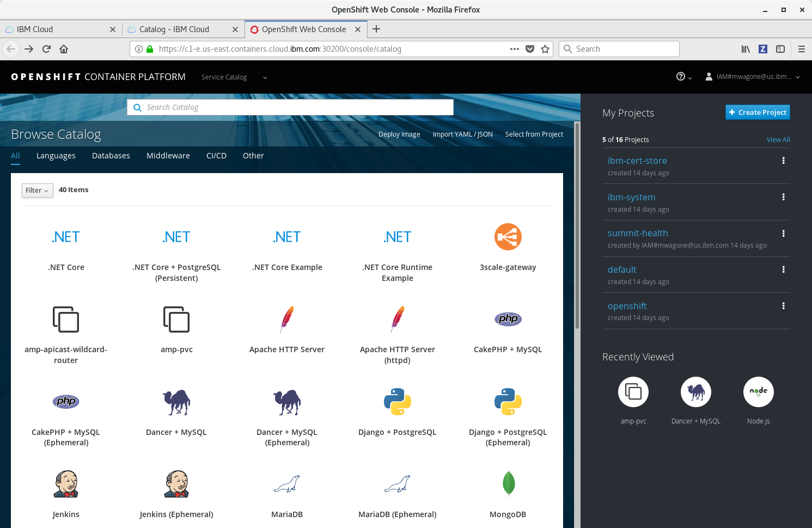
Task: Open summit-health project actions kebab
Action: (783, 234)
